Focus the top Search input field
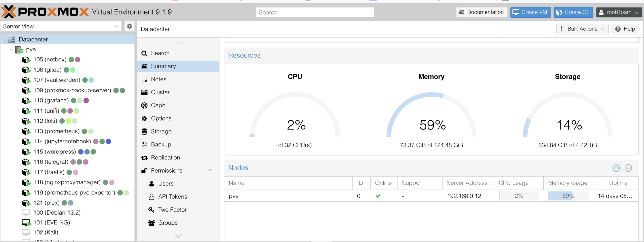 coord(315,12)
